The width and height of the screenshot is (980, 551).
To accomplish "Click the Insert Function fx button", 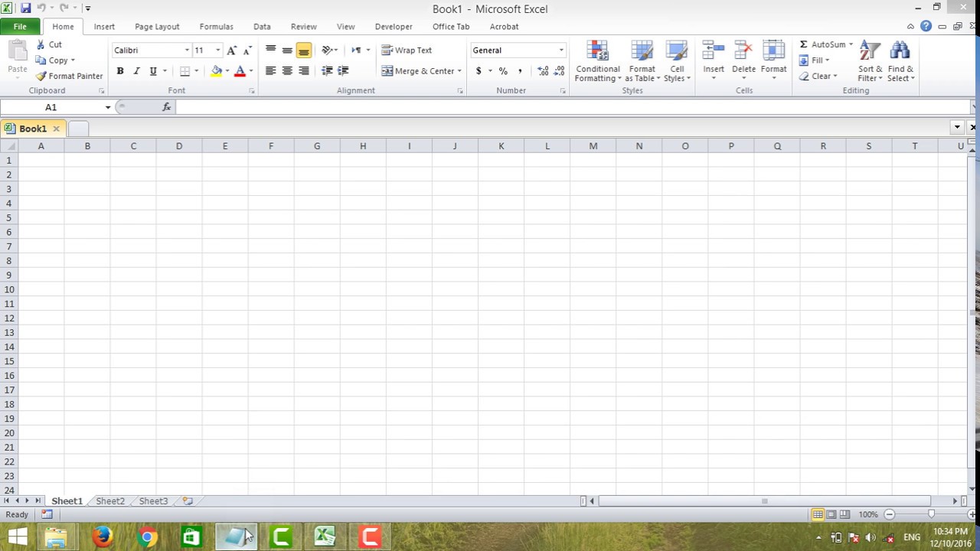I will click(167, 107).
